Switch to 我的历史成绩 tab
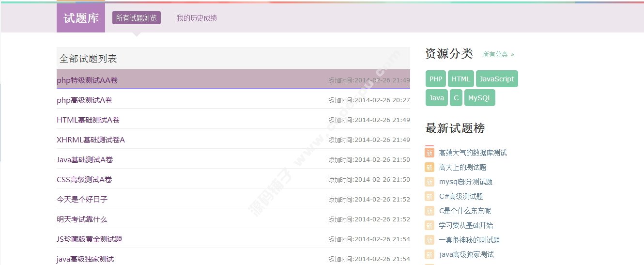 [x=197, y=18]
